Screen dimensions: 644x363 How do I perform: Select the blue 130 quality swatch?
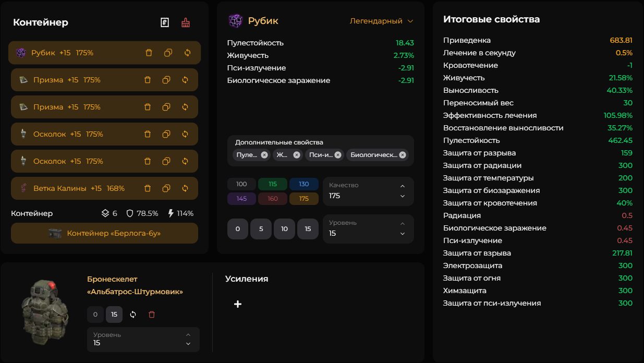(303, 184)
